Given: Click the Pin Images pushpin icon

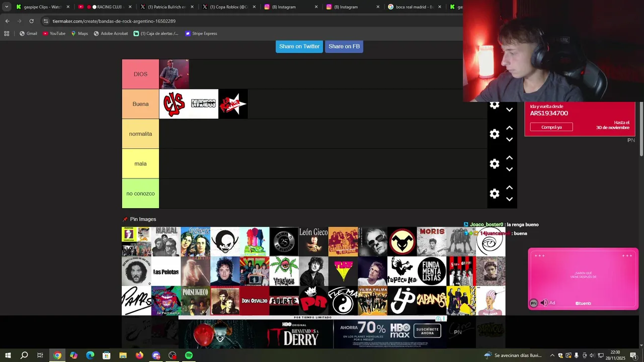Looking at the screenshot, I should click(125, 219).
